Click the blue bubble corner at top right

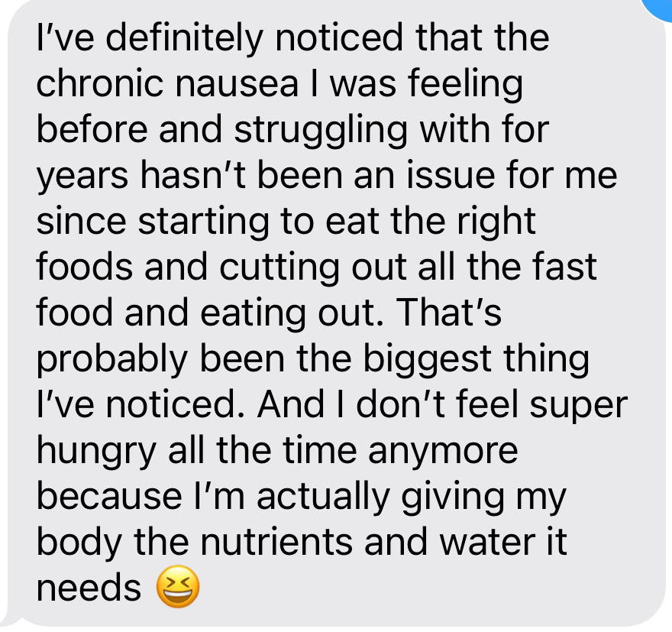pos(658,6)
